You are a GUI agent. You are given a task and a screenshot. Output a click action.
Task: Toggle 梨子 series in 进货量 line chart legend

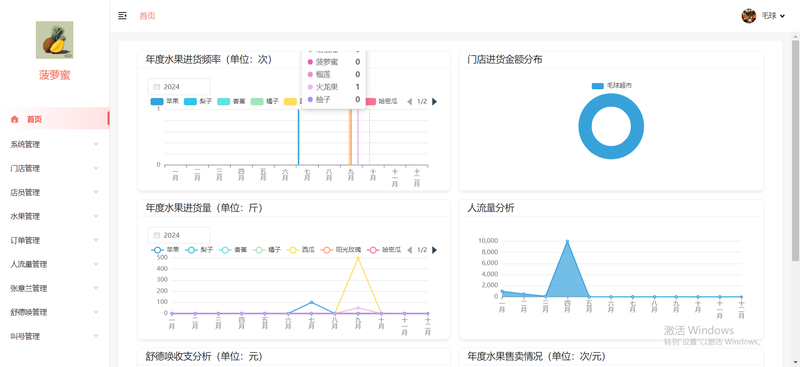198,250
